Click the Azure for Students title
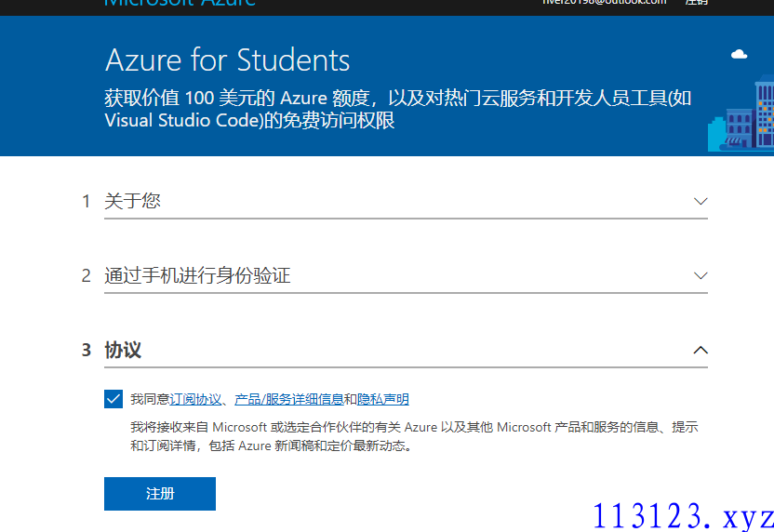 coord(228,60)
